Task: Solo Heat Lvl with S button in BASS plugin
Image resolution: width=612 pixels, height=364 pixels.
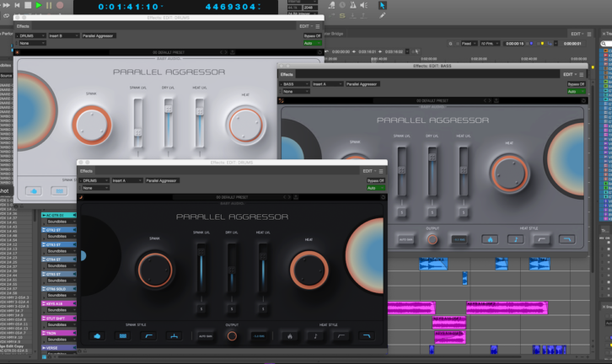Action: (464, 212)
